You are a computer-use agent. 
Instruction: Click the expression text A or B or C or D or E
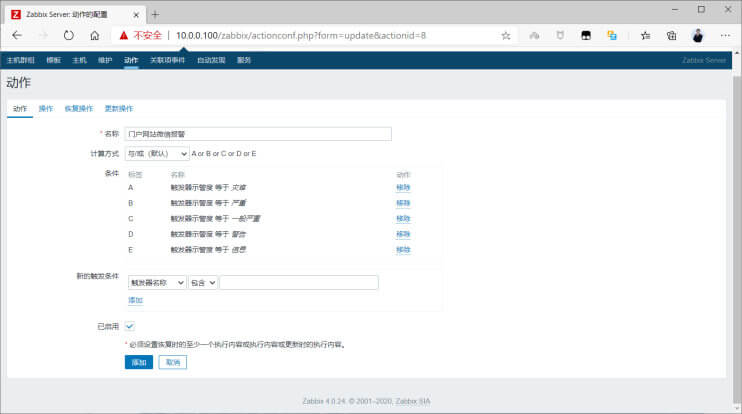point(224,154)
